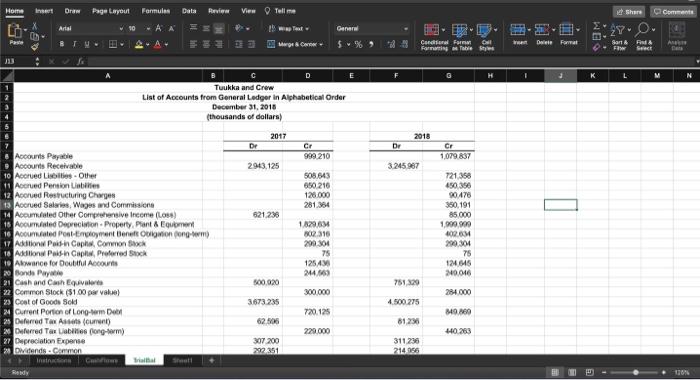The image size is (700, 380).
Task: Increase the indent
Action: coord(252,44)
